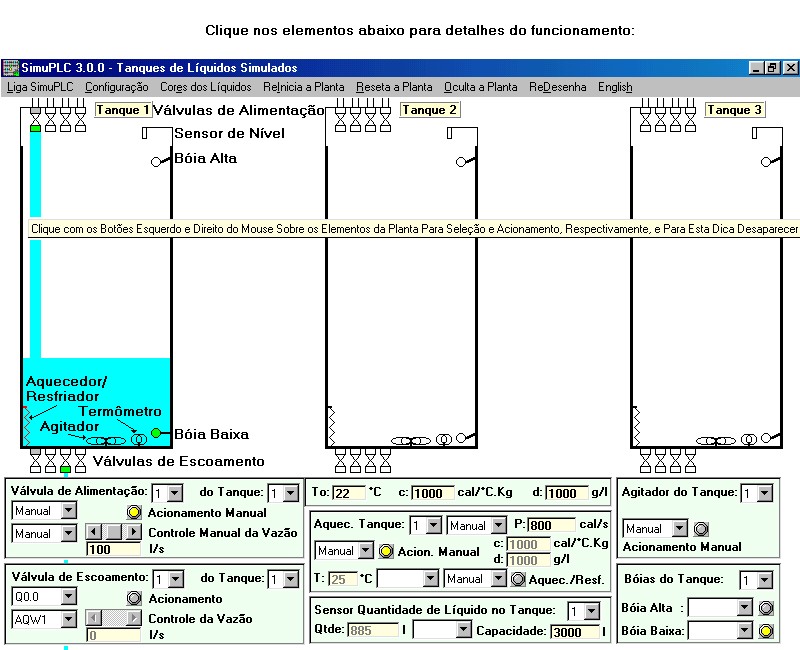
Task: Open the drain valve Q0.0 address dropdown
Action: [69, 596]
